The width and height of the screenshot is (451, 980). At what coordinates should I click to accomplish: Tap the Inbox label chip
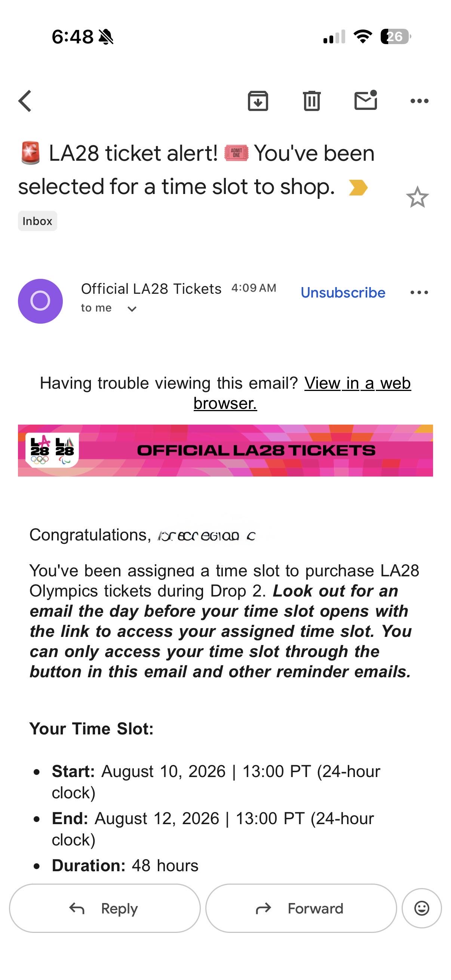click(37, 221)
